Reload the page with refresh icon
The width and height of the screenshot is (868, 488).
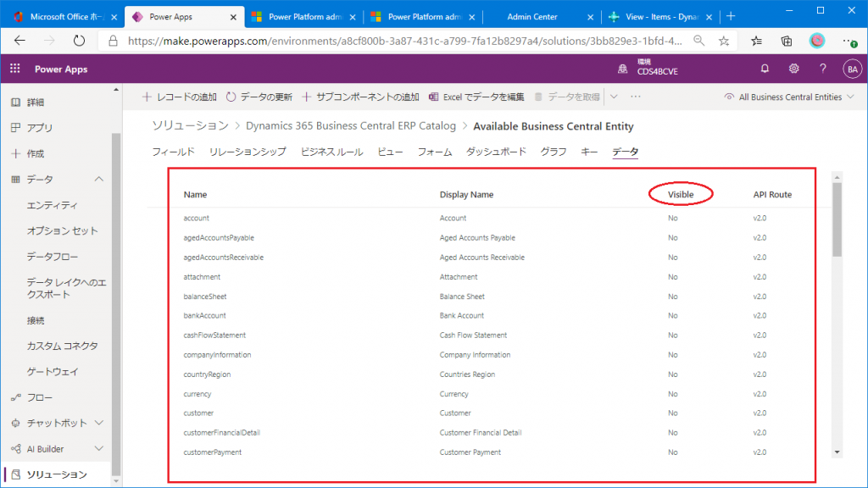79,41
